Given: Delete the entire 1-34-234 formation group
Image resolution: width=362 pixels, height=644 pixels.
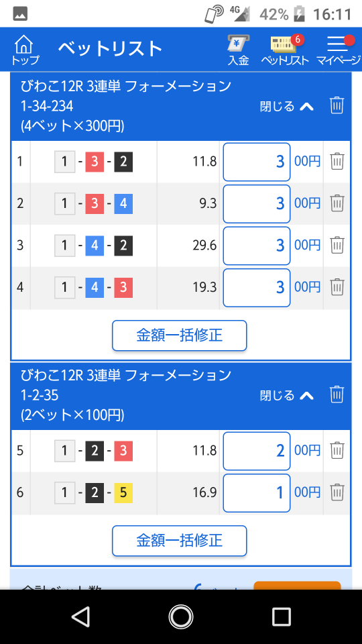Looking at the screenshot, I should pos(337,105).
